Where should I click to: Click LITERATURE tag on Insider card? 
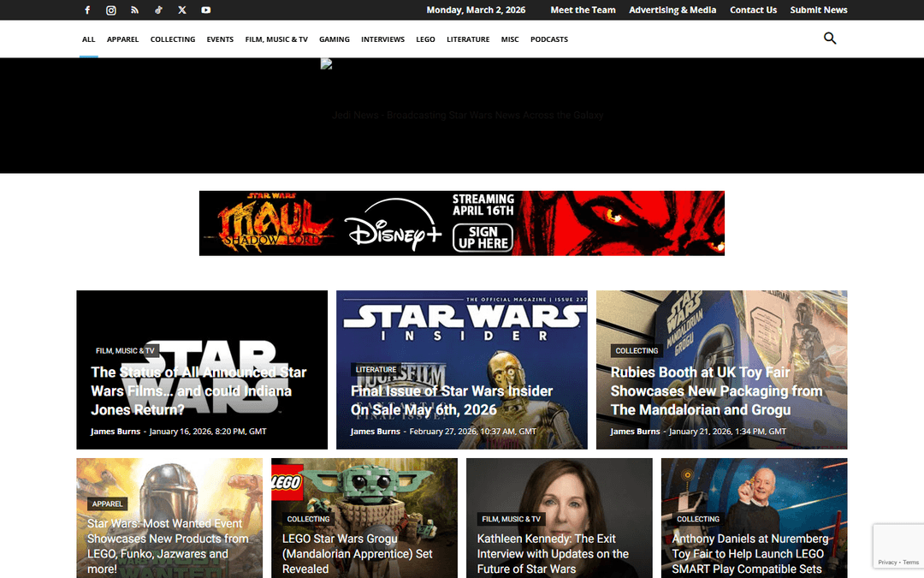[x=376, y=370]
